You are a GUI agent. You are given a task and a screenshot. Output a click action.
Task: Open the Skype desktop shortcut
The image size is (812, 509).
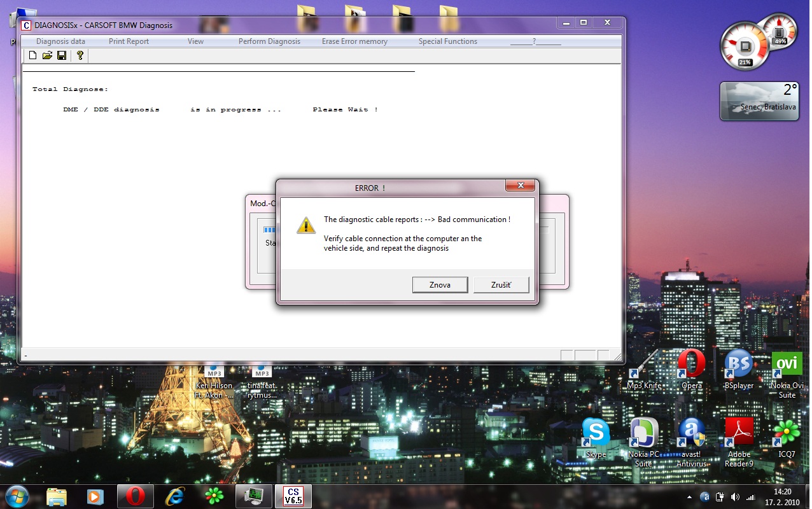point(596,438)
